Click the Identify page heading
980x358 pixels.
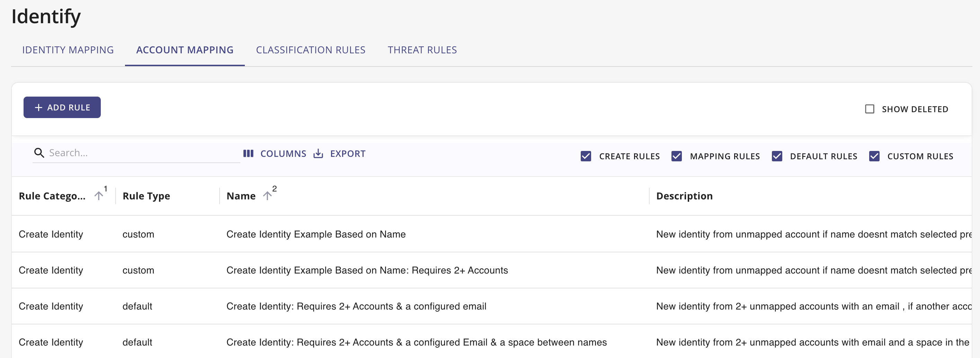click(x=46, y=16)
